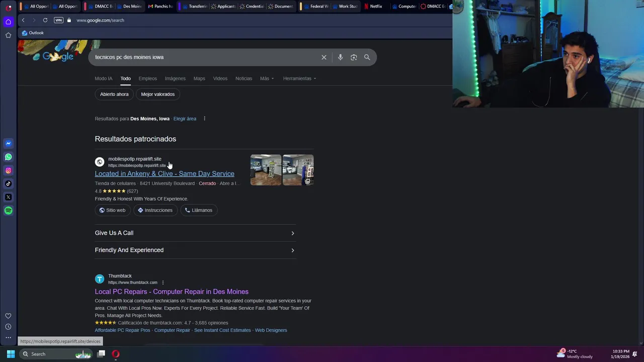This screenshot has height=362, width=644.
Task: Open the sidebar heart pinboards icon
Action: 8,316
